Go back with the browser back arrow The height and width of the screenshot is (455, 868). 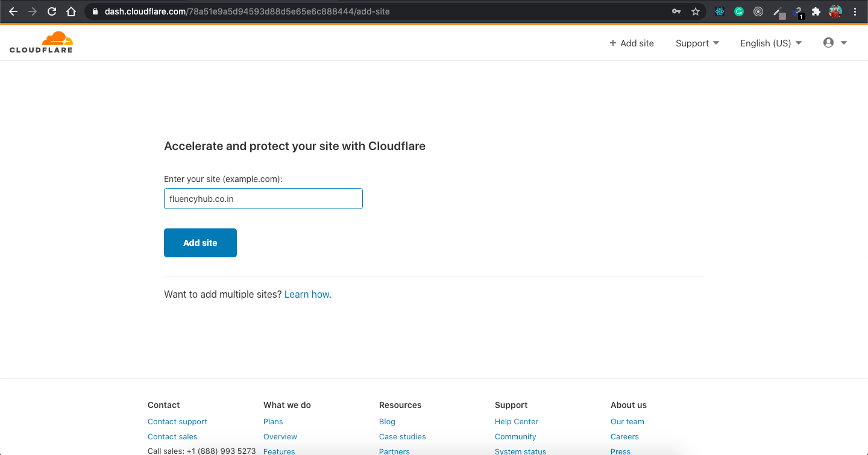coord(13,11)
